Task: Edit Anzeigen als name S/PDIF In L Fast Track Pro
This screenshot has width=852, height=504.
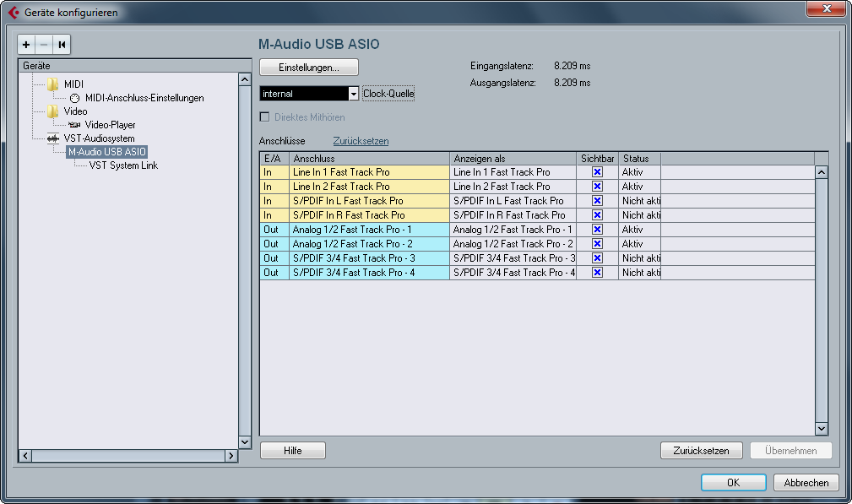Action: tap(513, 201)
